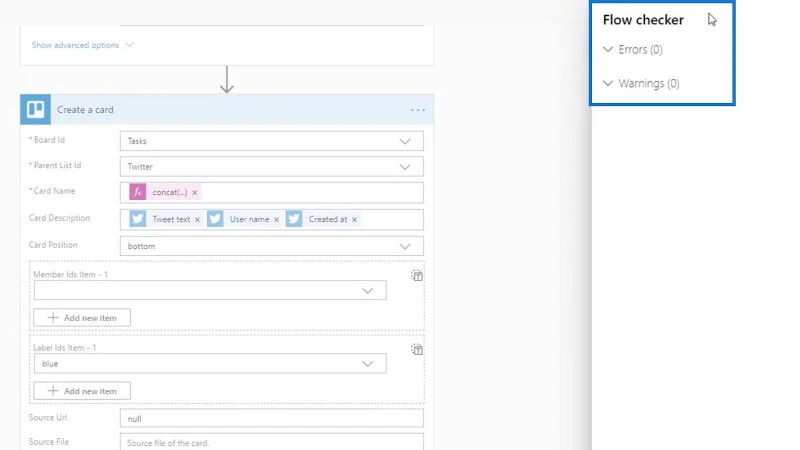Click the Source Url field label
The height and width of the screenshot is (450, 800).
(48, 417)
